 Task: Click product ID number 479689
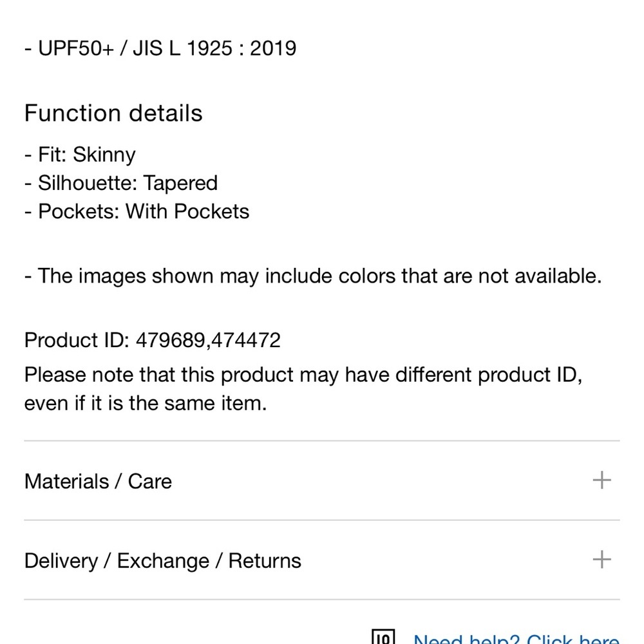tap(172, 340)
